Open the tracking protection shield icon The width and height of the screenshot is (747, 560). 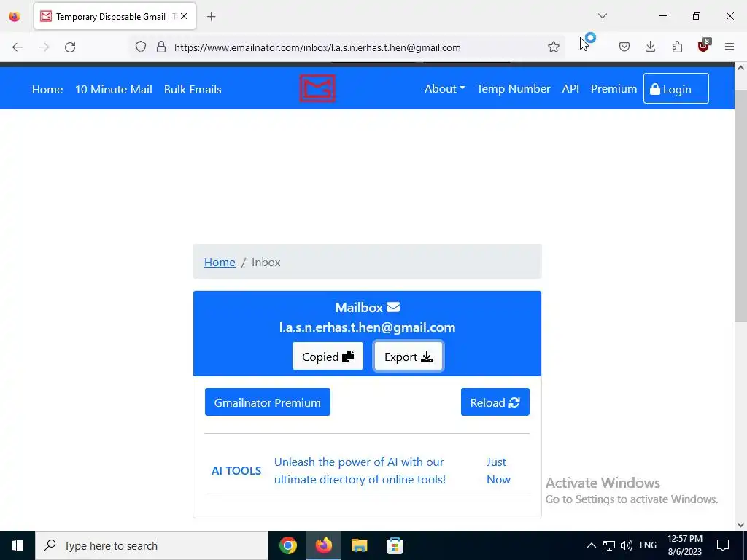pos(141,47)
